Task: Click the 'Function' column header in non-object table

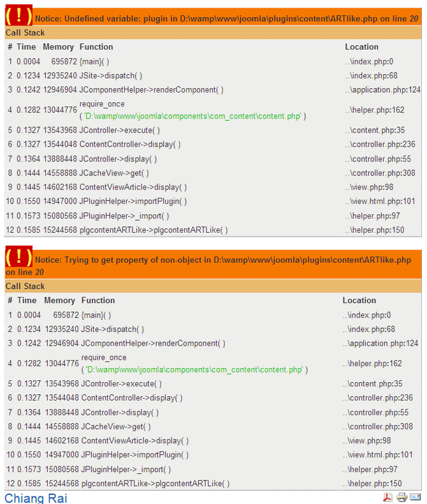Action: click(98, 300)
